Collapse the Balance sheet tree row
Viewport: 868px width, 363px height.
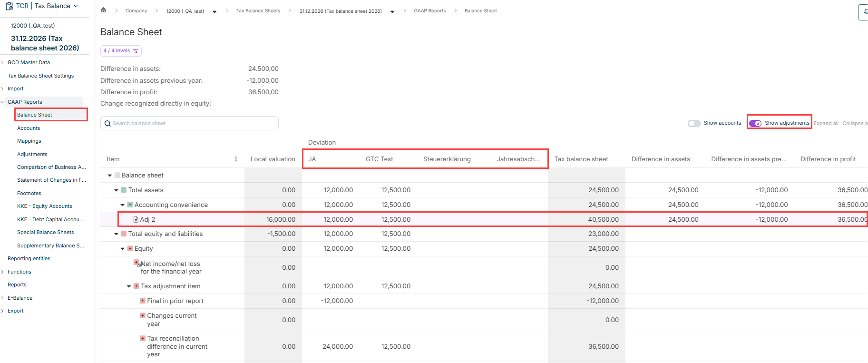pos(110,176)
